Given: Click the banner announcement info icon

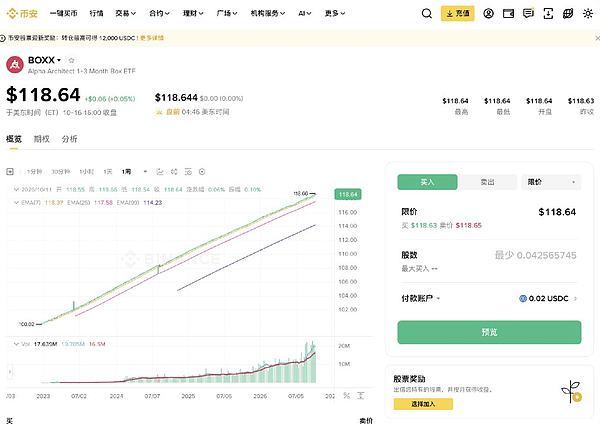Looking at the screenshot, I should point(2,38).
